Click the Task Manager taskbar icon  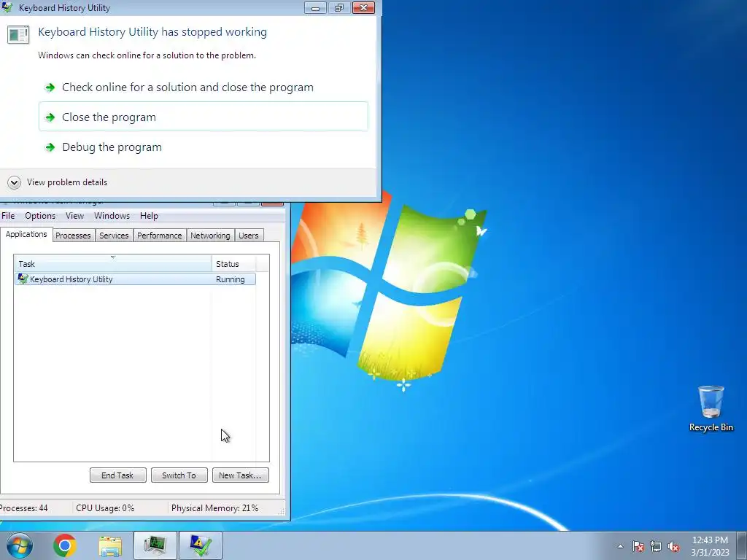(x=155, y=545)
